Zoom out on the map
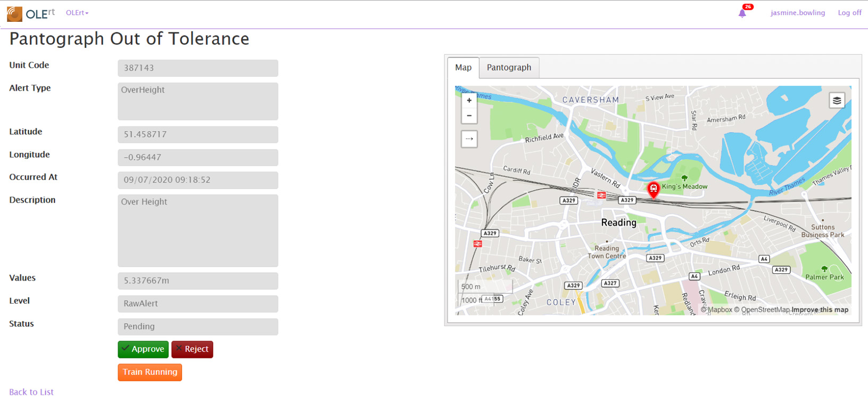Image resolution: width=868 pixels, height=408 pixels. coord(469,116)
